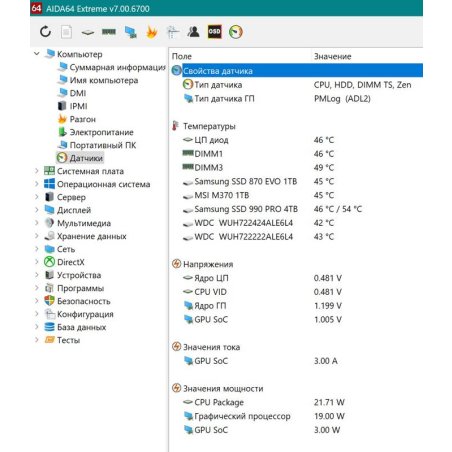The width and height of the screenshot is (452, 452).
Task: Select the Компьютер tree node
Action: pos(79,54)
